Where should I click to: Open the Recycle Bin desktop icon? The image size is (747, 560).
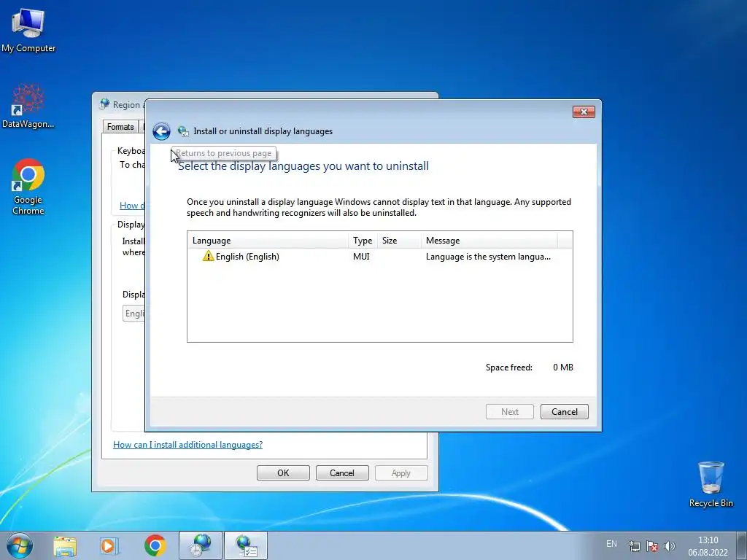(x=711, y=484)
